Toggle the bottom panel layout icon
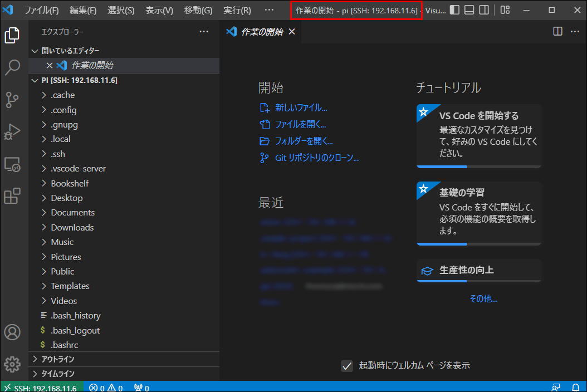 click(469, 9)
